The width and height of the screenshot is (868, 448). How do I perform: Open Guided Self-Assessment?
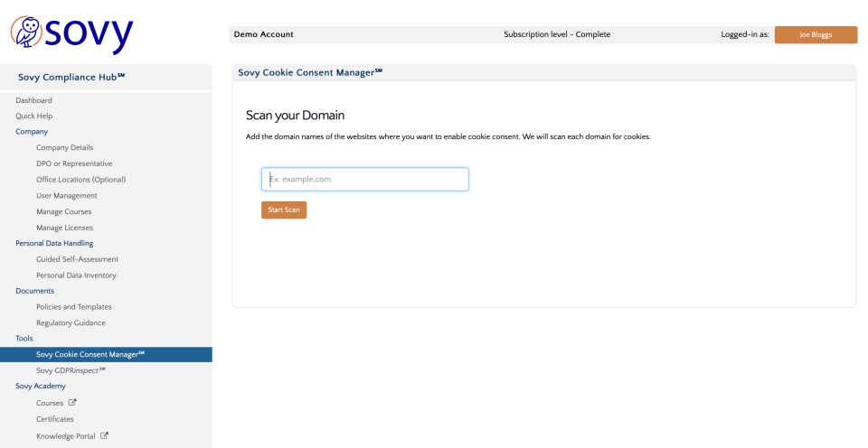(78, 259)
